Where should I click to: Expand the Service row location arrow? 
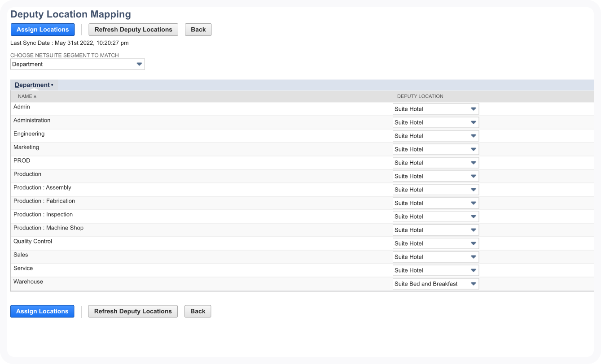473,270
